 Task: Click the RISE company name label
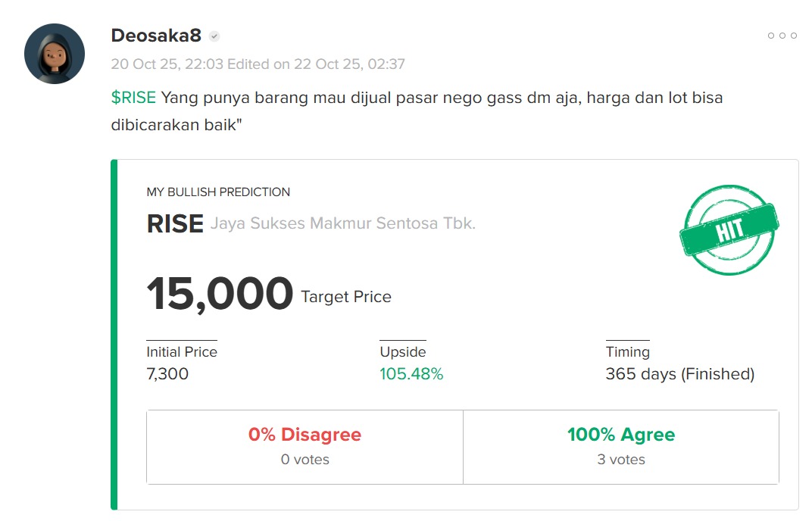click(341, 223)
